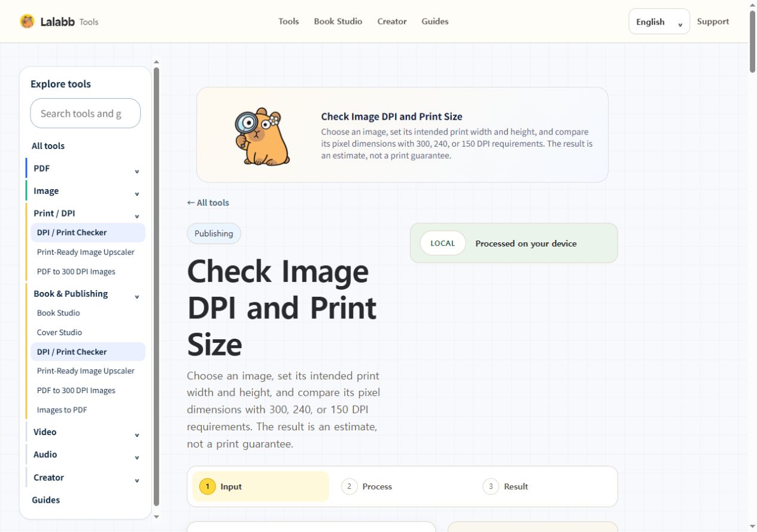757x532 pixels.
Task: Open Book Studio in the top navigation
Action: [x=338, y=22]
